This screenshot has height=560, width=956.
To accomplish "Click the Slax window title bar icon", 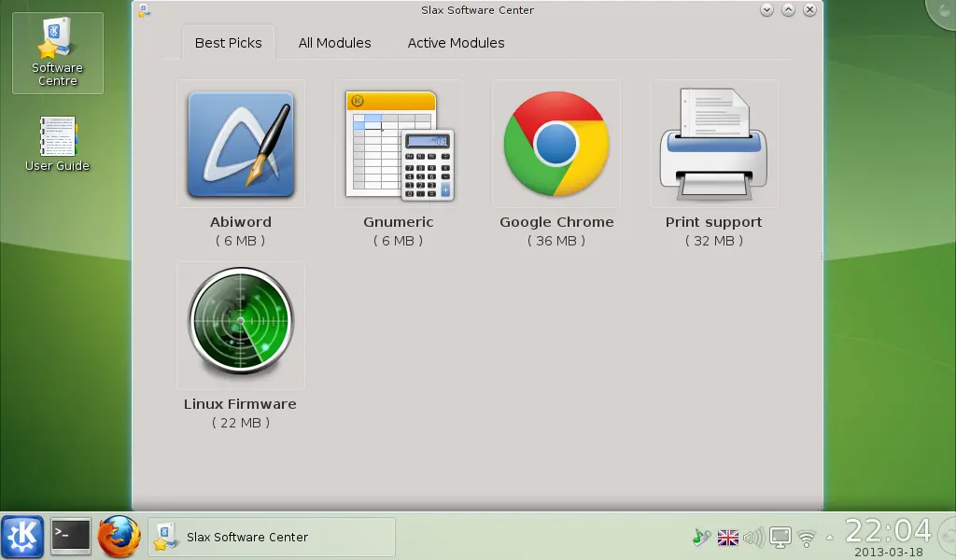I will 144,10.
